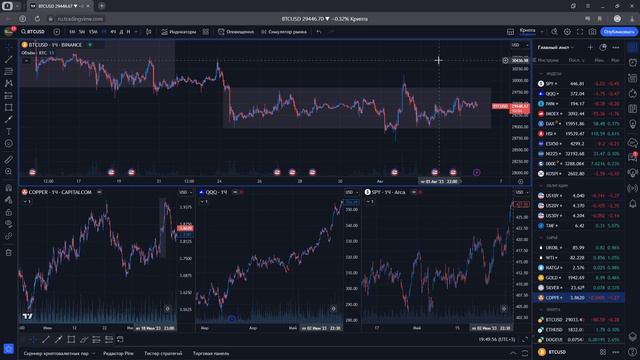Take chart snapshot with camera icon
This screenshot has height=360, width=640.
(592, 31)
